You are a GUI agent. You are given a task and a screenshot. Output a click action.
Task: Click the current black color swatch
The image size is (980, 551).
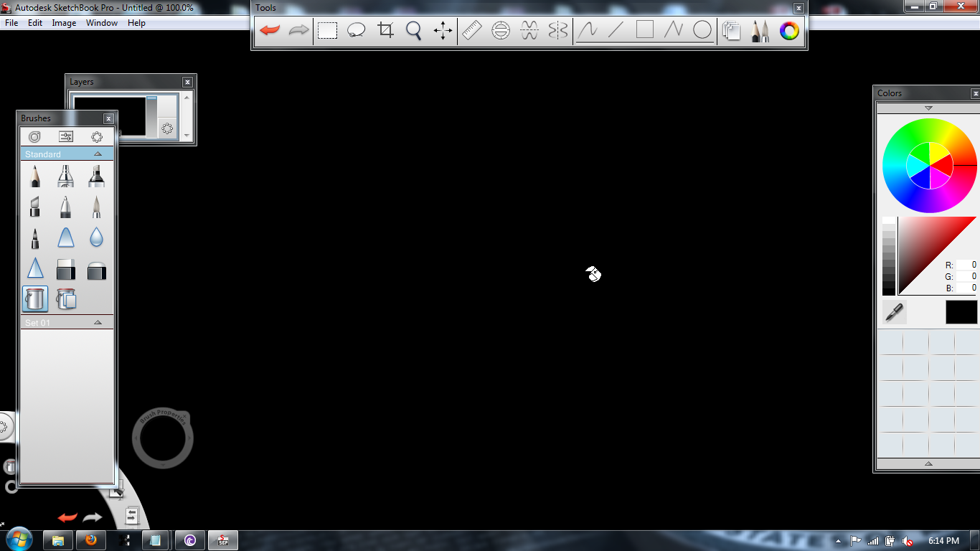point(961,312)
